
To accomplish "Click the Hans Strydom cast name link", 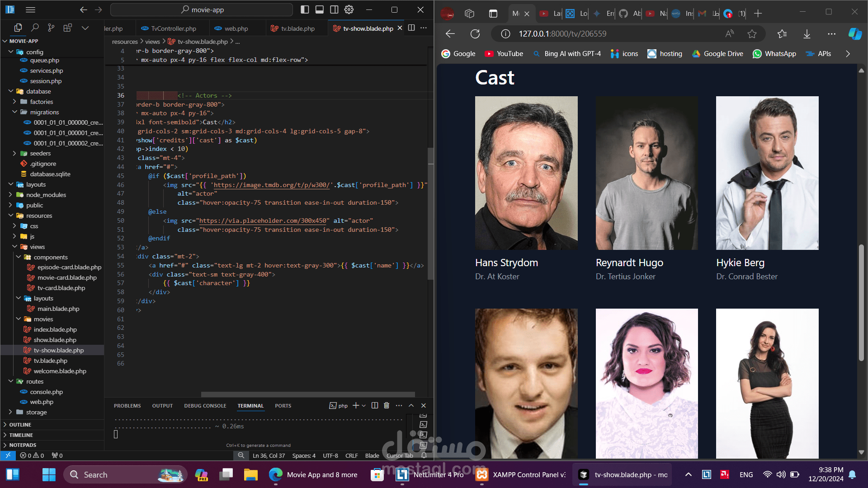I will point(506,263).
